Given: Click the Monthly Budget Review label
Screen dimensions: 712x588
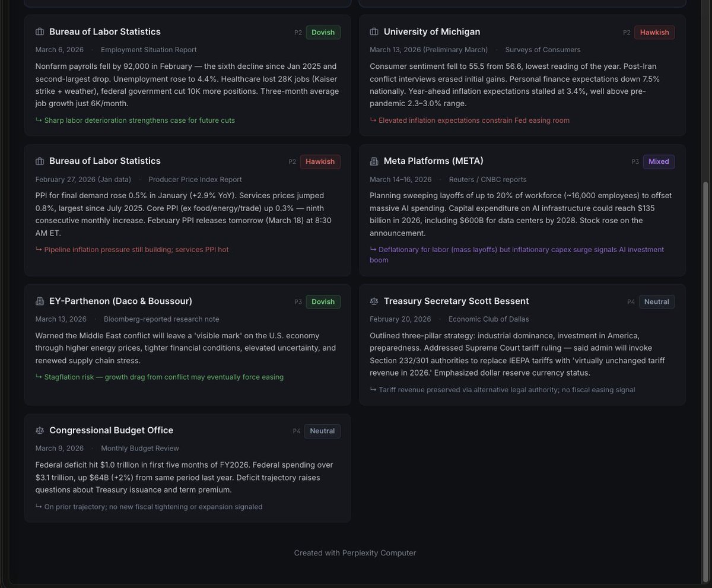Looking at the screenshot, I should (x=140, y=449).
